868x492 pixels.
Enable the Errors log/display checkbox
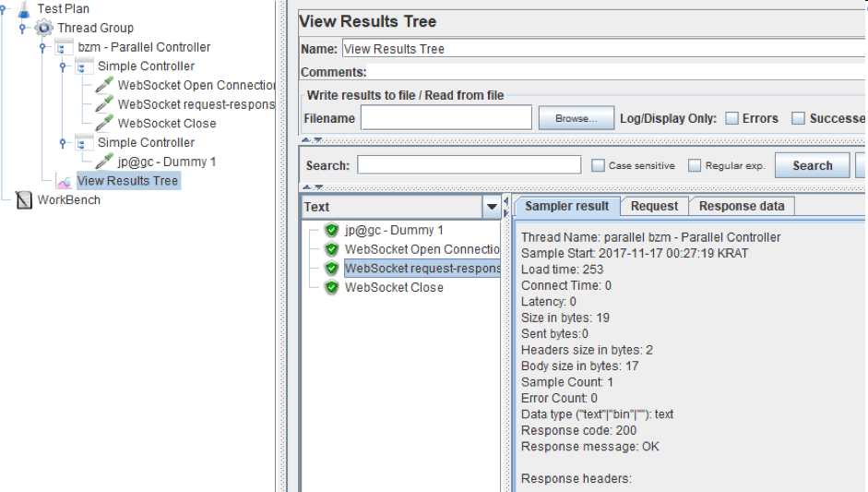[x=731, y=118]
